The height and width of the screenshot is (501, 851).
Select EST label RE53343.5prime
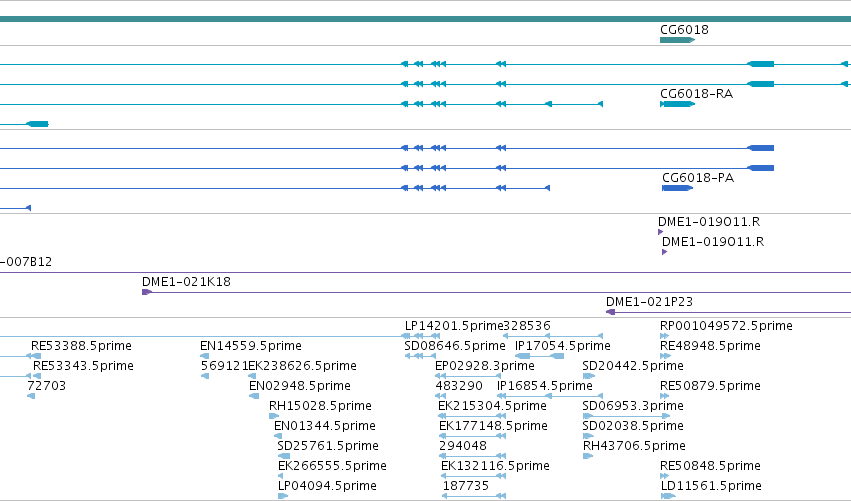point(83,366)
